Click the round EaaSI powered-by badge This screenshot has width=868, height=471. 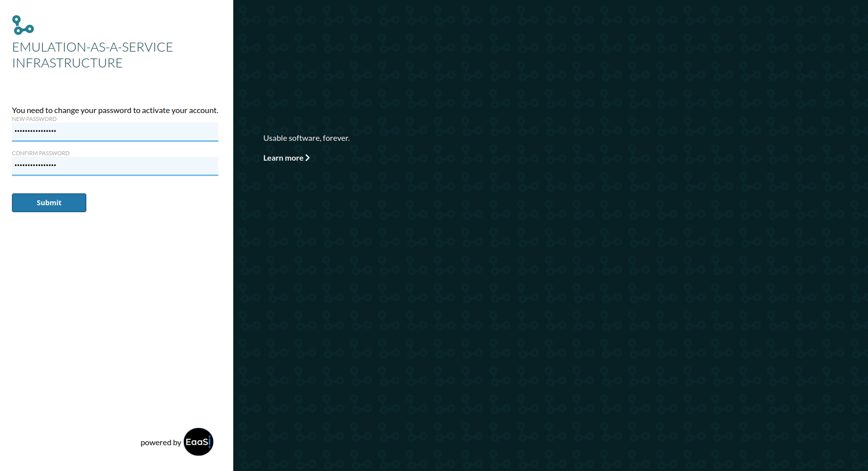pyautogui.click(x=199, y=442)
